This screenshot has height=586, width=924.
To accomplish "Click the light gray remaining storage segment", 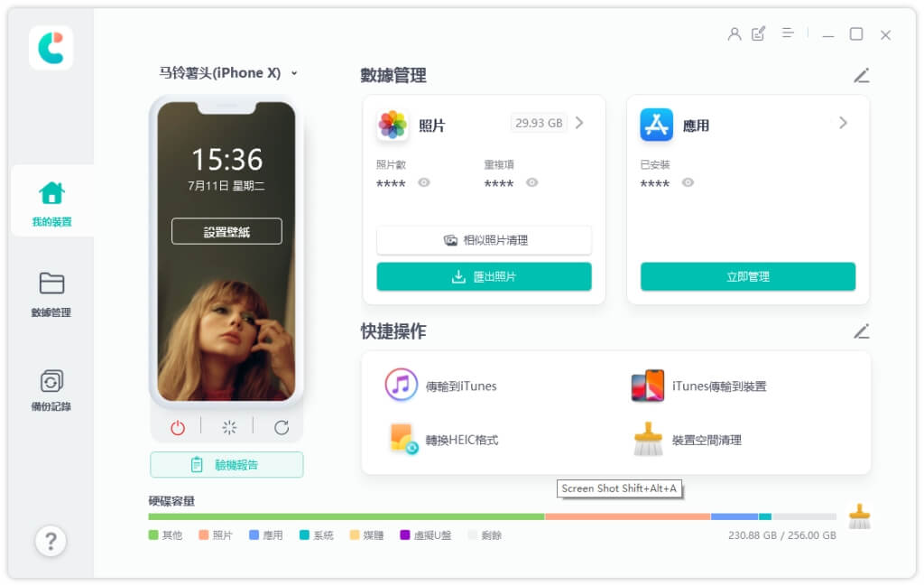I will tap(804, 516).
